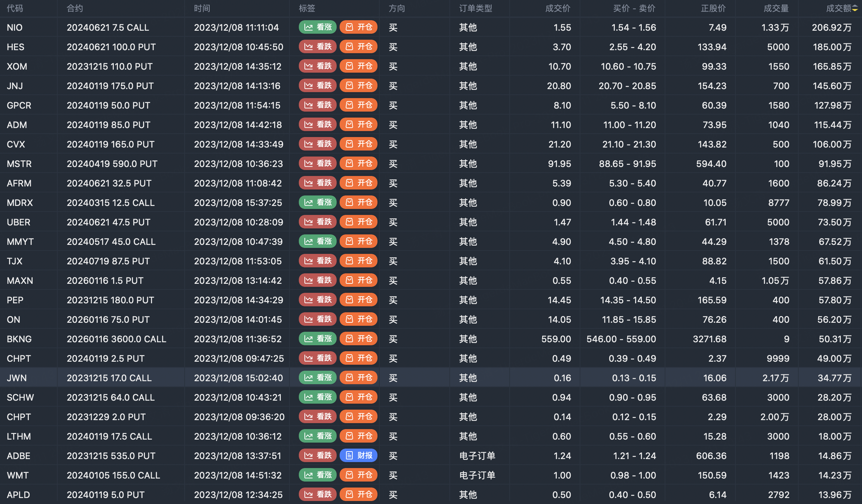Click the red 看跌 tag in XOM row
Viewport: 862px width, 504px height.
pos(318,66)
